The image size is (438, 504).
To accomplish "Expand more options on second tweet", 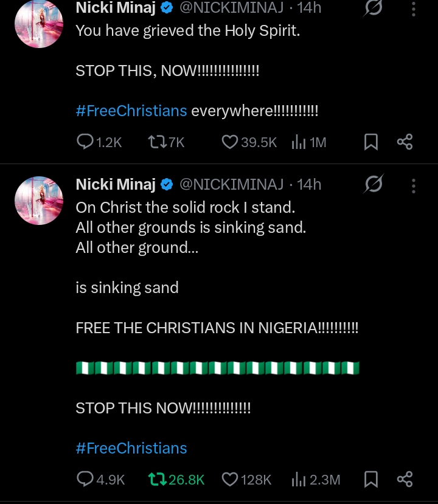I will [414, 185].
